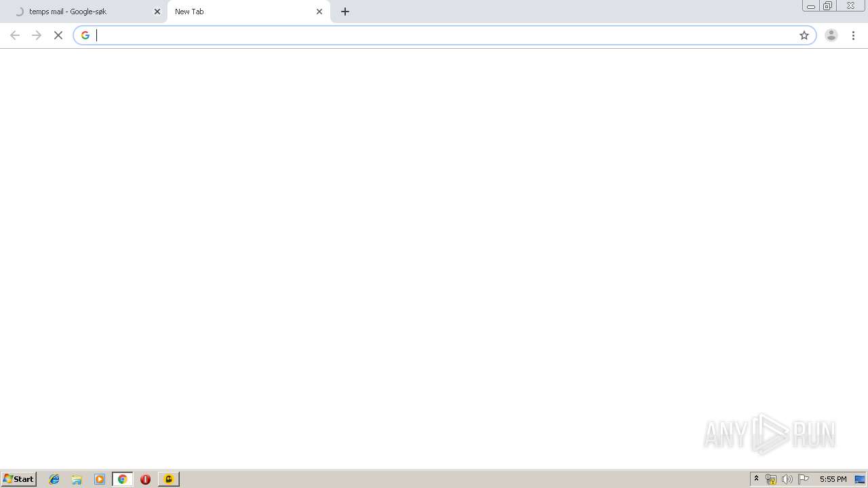Minimize the Chrome window

coord(811,5)
